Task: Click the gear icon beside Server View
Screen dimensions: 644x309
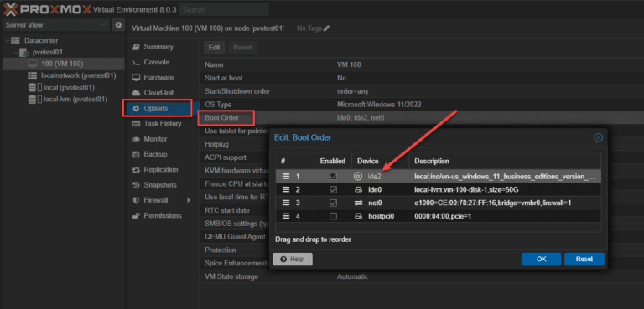Action: point(118,25)
